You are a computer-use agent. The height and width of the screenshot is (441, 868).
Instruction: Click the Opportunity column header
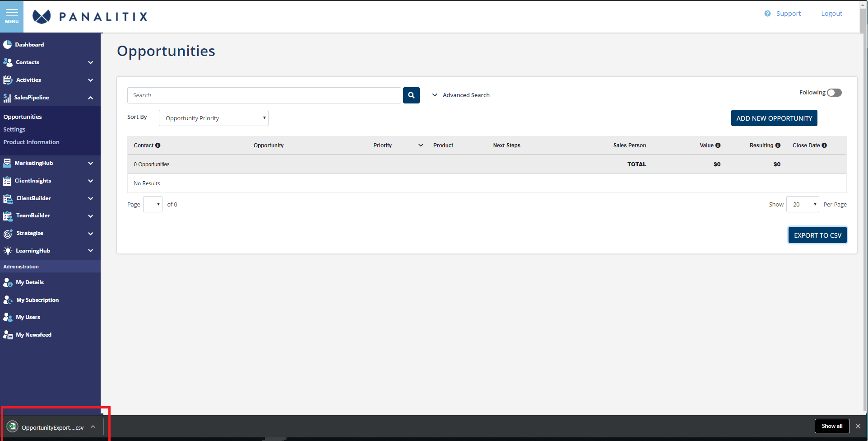point(269,145)
